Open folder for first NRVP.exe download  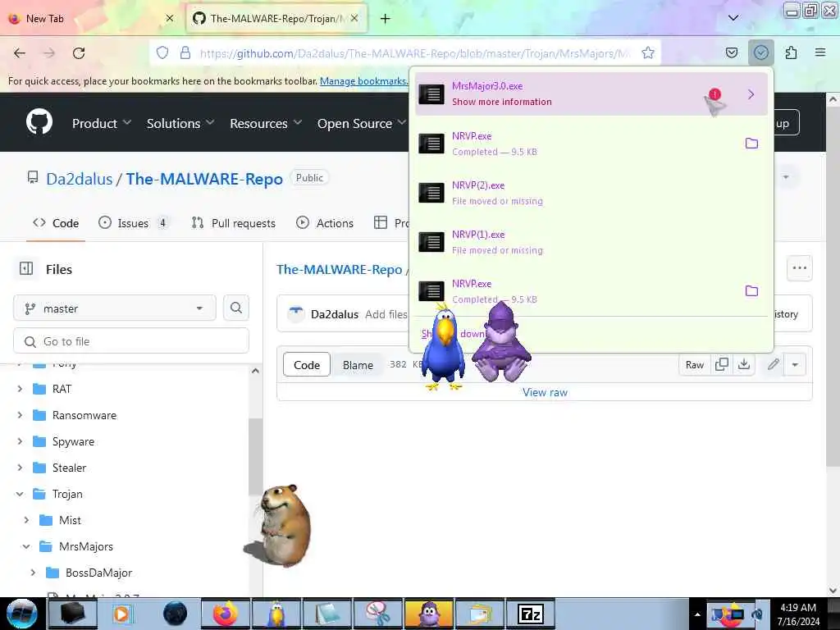coord(751,144)
